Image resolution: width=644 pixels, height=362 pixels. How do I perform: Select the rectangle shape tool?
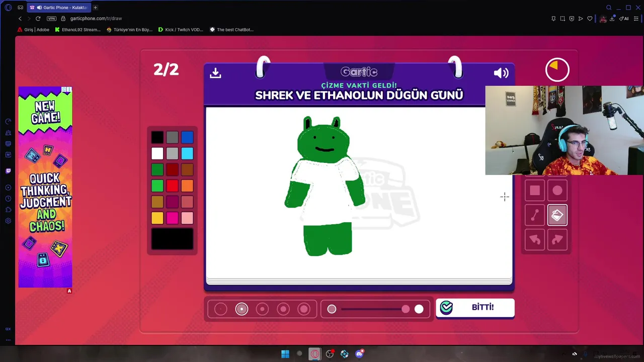(535, 191)
